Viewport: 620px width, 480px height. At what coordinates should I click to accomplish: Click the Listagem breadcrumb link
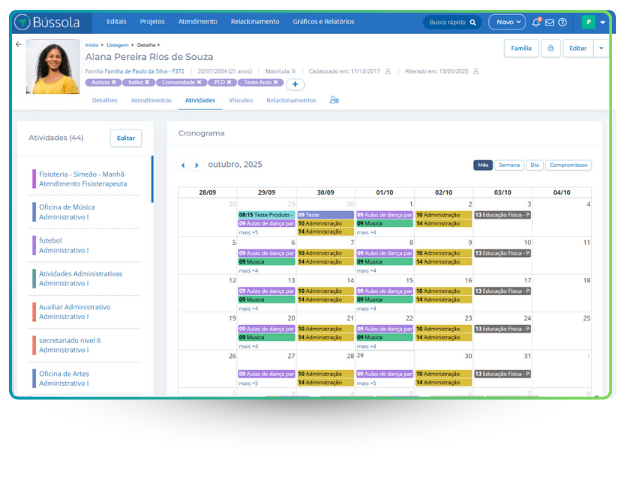pyautogui.click(x=117, y=45)
